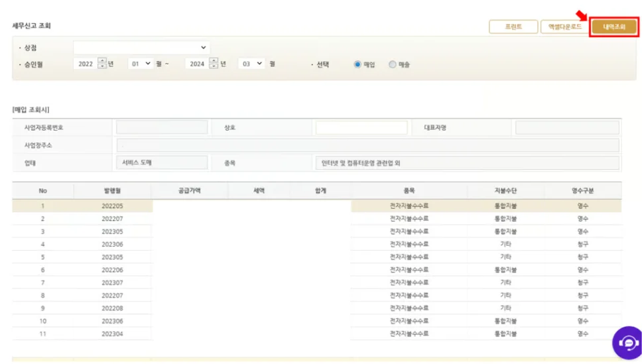
Task: Click the 상호 input field
Action: click(361, 127)
